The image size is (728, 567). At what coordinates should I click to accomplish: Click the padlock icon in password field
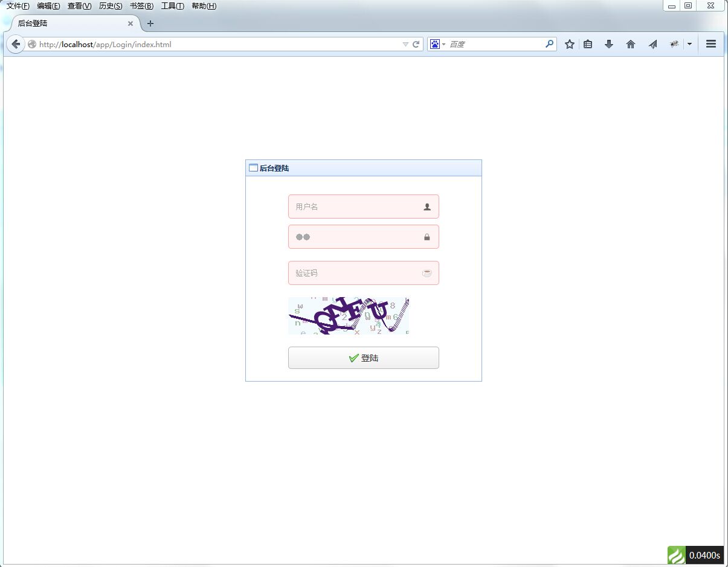pos(427,237)
